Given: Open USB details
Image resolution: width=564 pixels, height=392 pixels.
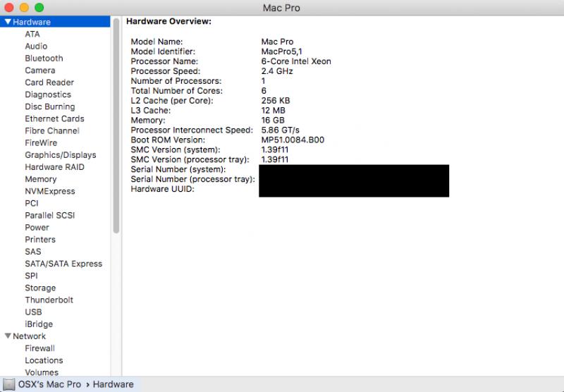Looking at the screenshot, I should point(33,312).
